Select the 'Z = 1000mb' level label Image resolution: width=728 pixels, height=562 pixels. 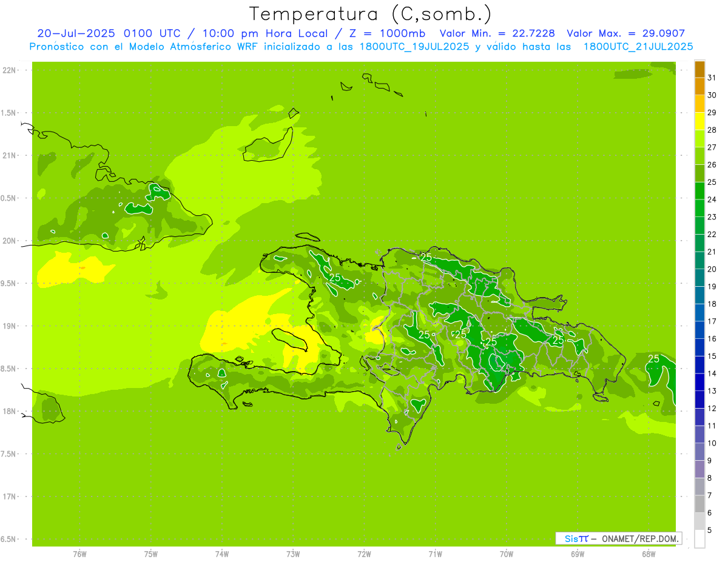(x=385, y=33)
